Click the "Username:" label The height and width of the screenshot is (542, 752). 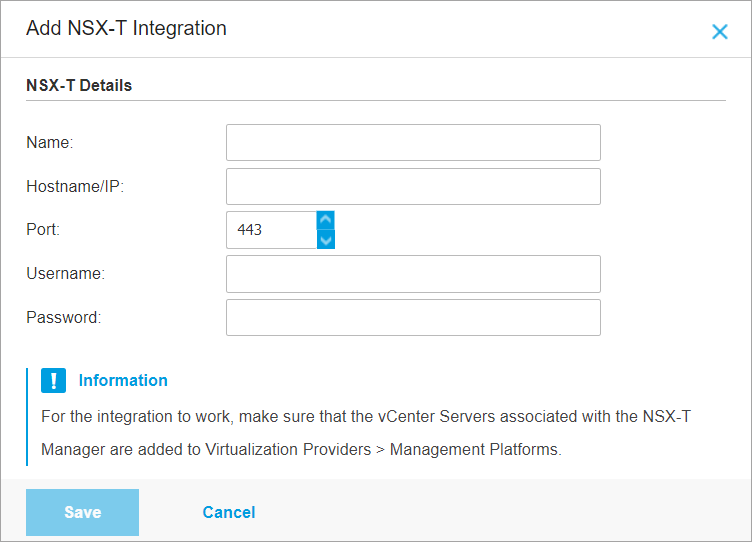point(66,274)
